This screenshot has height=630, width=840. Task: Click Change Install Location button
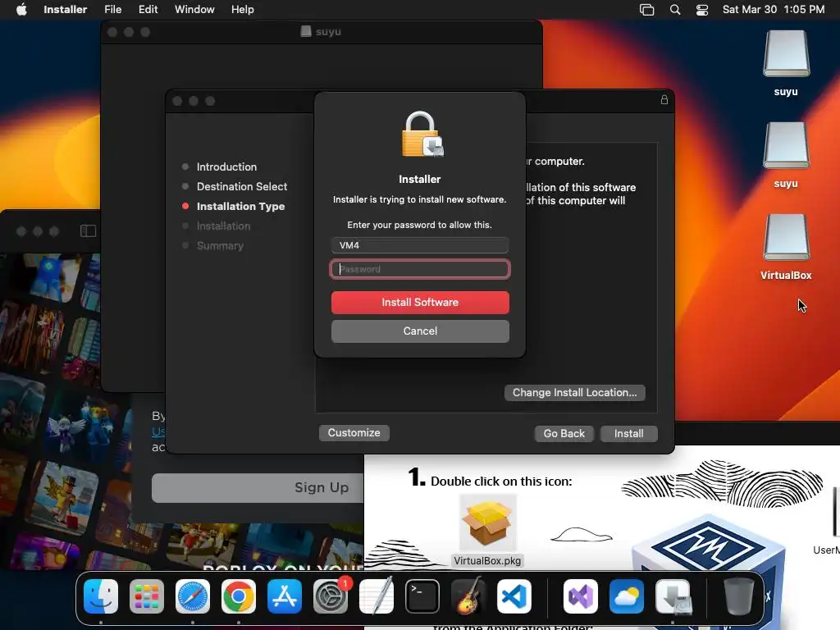pos(575,393)
